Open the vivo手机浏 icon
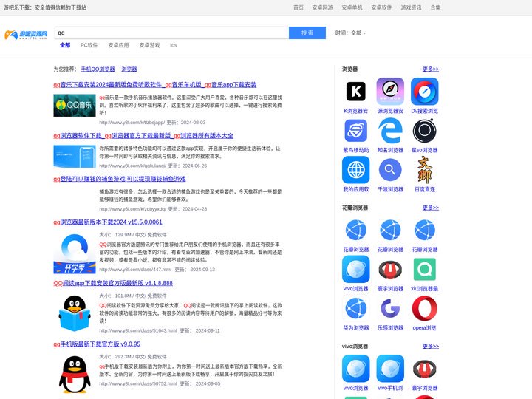The image size is (532, 399). [390, 369]
